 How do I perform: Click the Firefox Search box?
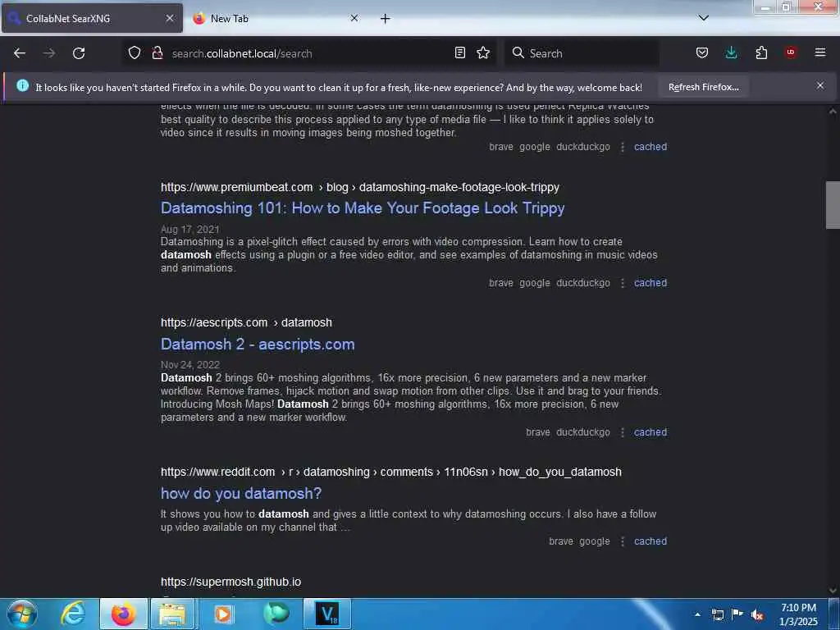coord(582,53)
